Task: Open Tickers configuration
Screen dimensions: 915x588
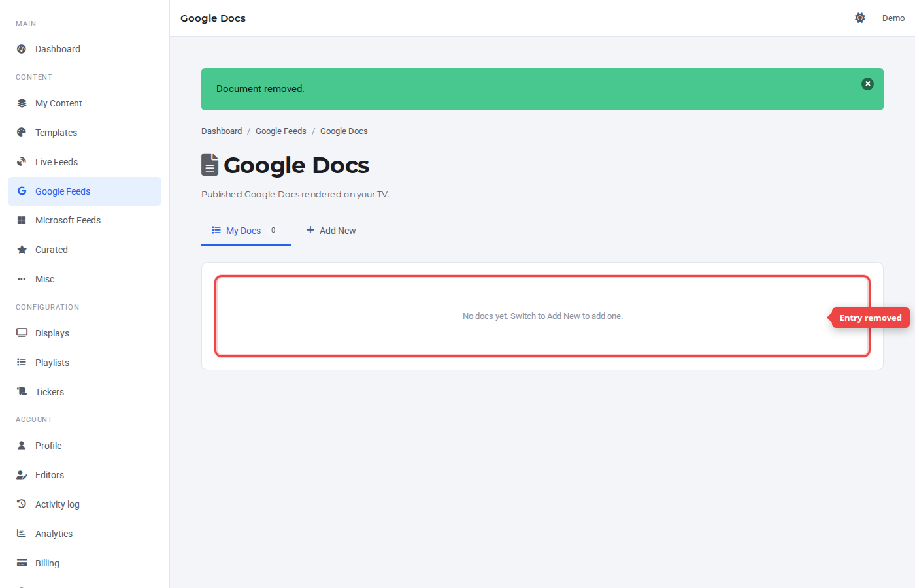Action: (84, 392)
